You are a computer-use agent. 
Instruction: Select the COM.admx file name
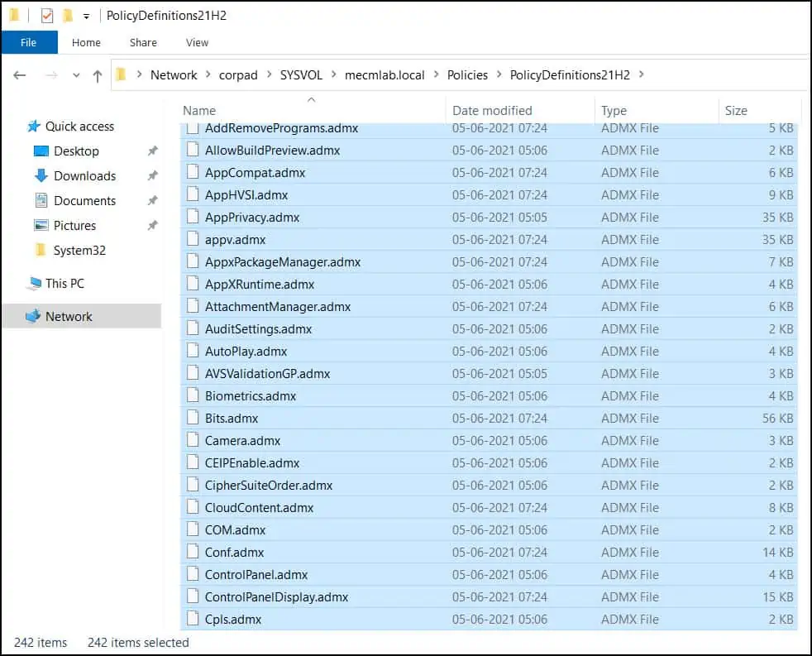pyautogui.click(x=235, y=530)
